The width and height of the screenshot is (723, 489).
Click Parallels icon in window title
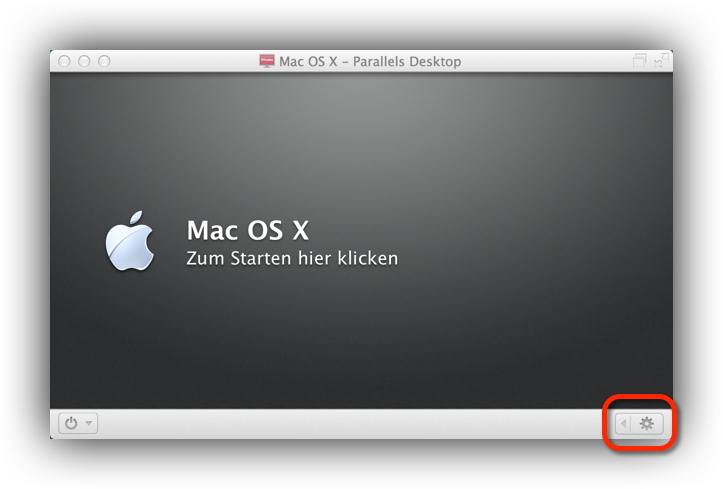pyautogui.click(x=267, y=61)
